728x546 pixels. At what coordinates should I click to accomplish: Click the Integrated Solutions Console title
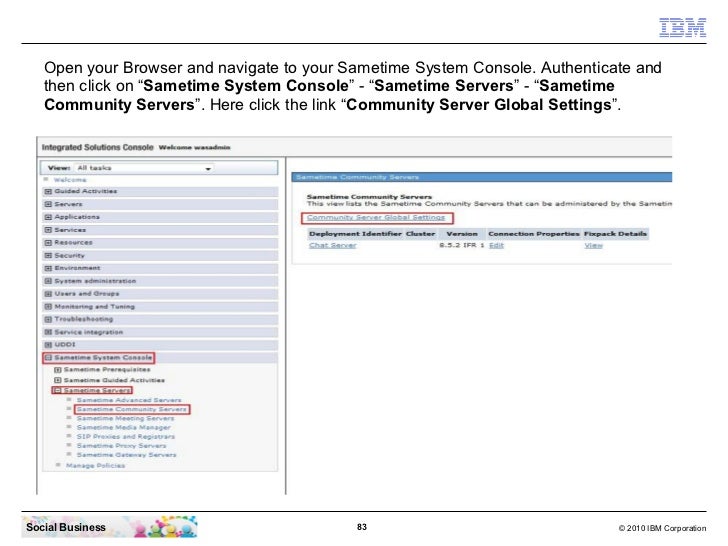[x=98, y=147]
